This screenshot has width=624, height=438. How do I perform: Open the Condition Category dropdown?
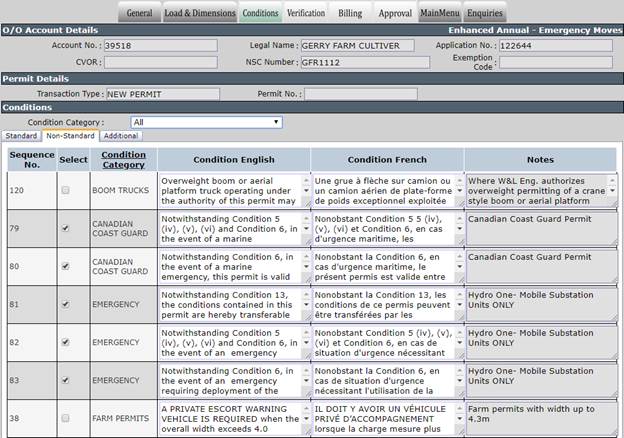[207, 122]
